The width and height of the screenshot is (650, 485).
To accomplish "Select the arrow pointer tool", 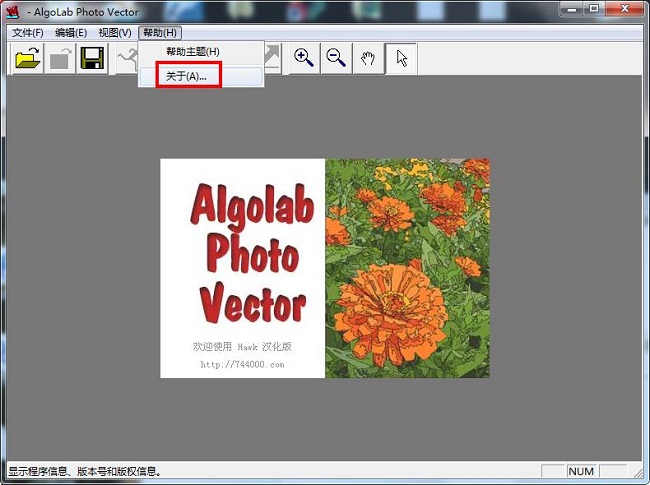I will 401,58.
